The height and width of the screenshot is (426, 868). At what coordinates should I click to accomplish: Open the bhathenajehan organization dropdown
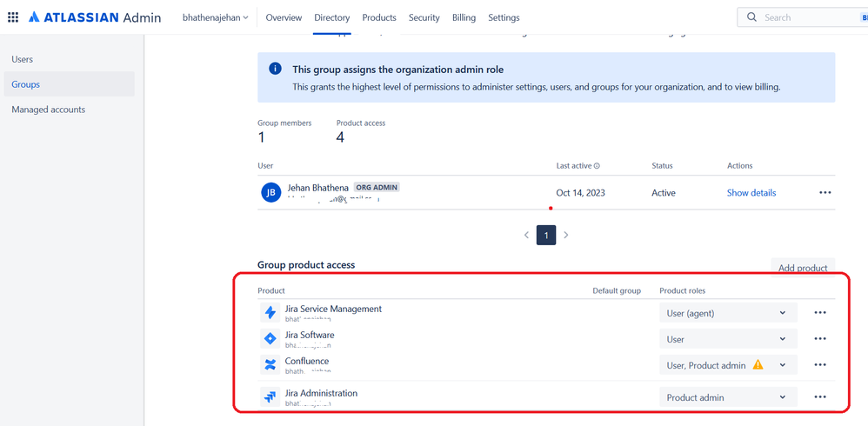[216, 17]
